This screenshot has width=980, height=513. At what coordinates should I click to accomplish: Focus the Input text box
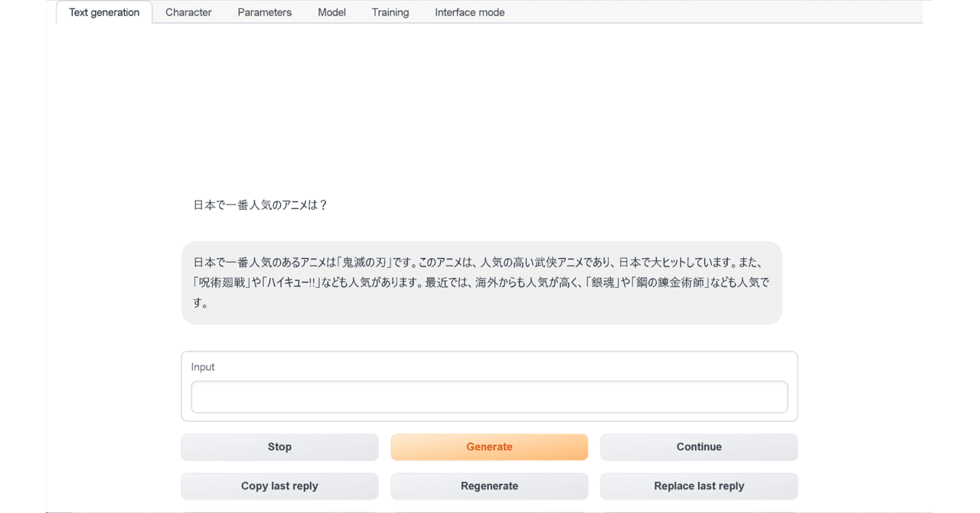tap(489, 397)
